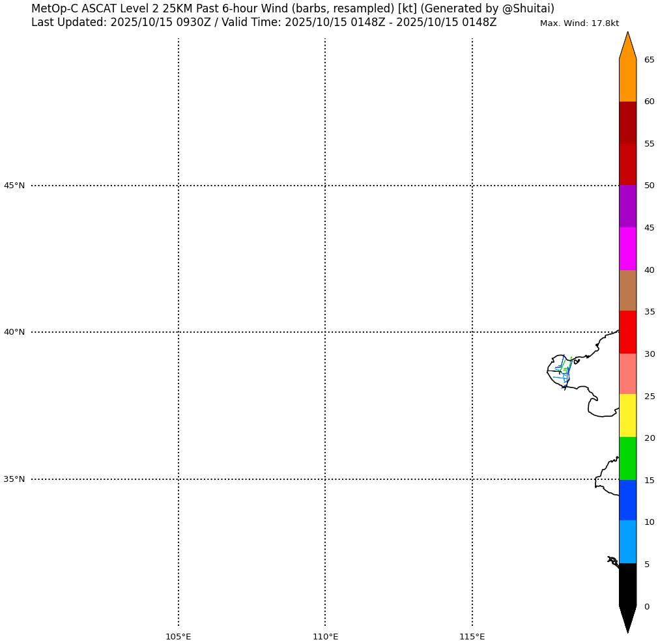This screenshot has height=644, width=658.
Task: Pick the salmon 25-30 kt colorbar band
Action: pyautogui.click(x=627, y=374)
